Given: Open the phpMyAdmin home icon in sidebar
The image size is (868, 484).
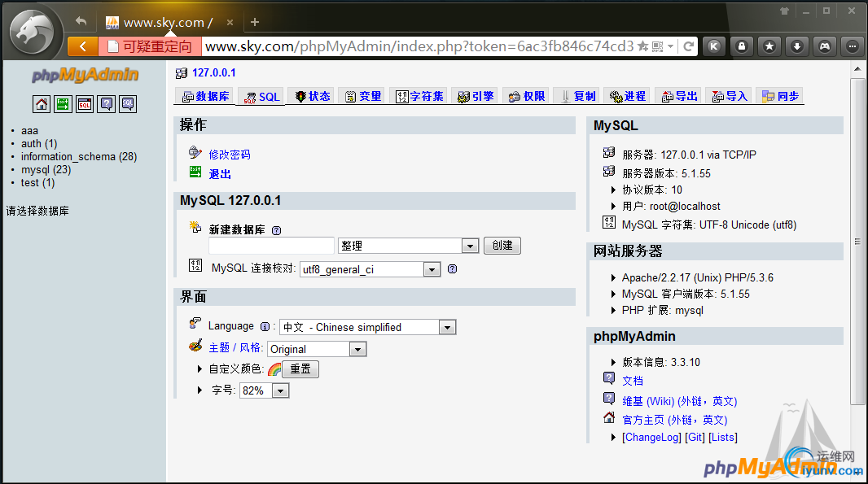Looking at the screenshot, I should coord(42,103).
